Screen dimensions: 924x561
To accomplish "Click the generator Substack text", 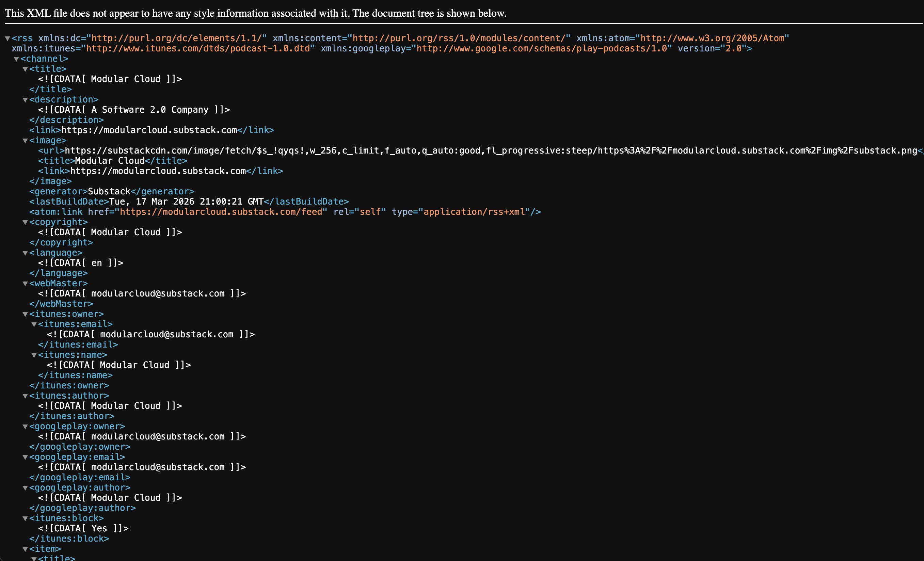I will pyautogui.click(x=109, y=192).
